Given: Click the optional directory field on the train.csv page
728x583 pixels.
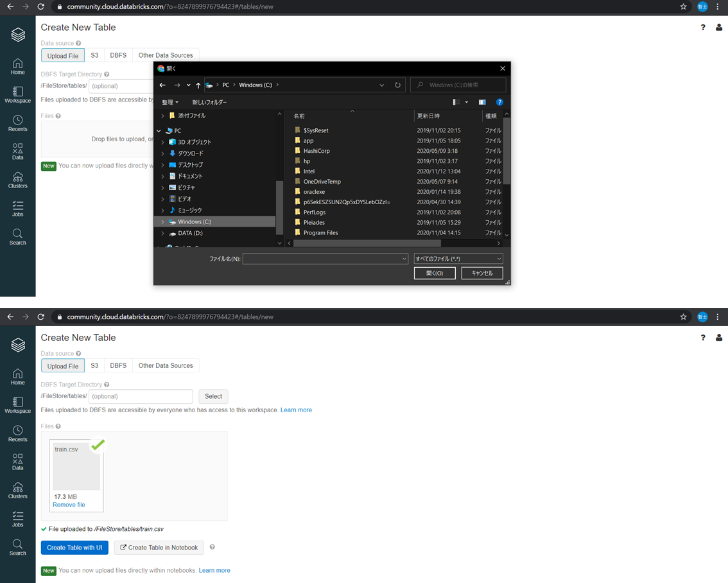Looking at the screenshot, I should (x=141, y=396).
